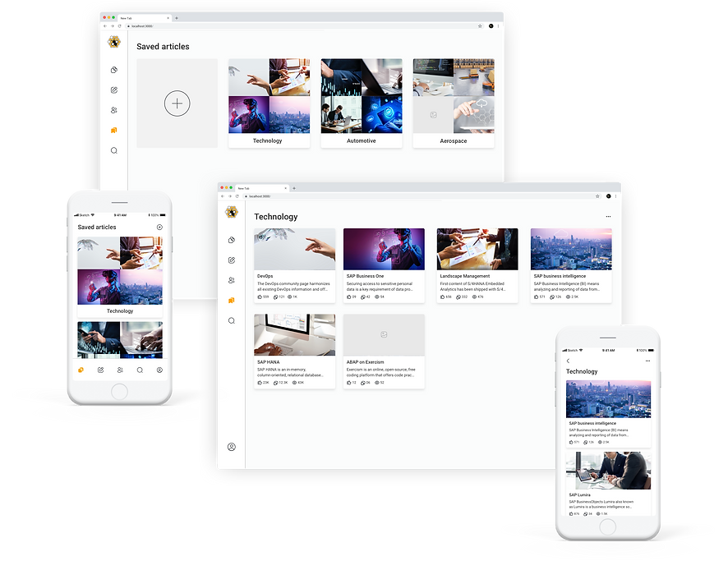This screenshot has width=728, height=561.
Task: Click the views eye icon on Landscape Management card
Action: click(474, 297)
